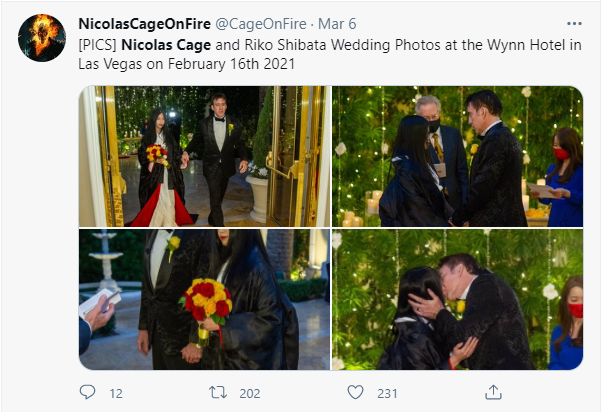View photo of couple walking through gold doors
601x412 pixels.
(205, 156)
